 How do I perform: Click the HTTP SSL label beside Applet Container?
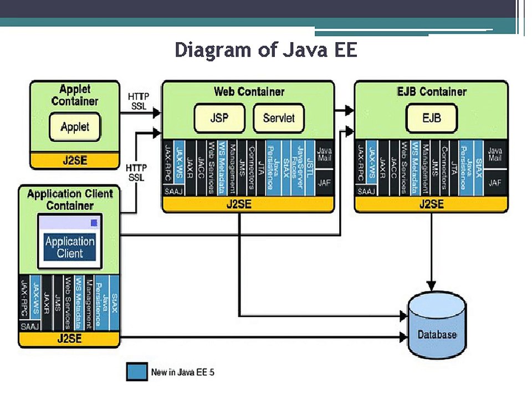139,101
